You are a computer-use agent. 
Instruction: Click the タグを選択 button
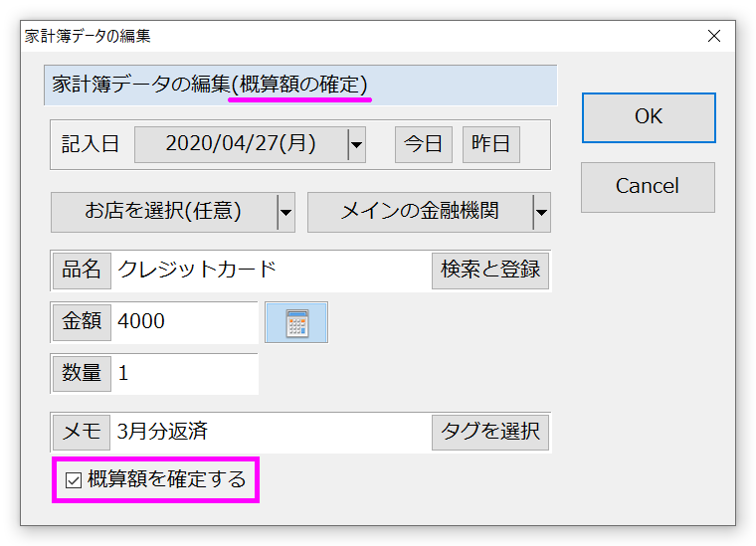(489, 432)
